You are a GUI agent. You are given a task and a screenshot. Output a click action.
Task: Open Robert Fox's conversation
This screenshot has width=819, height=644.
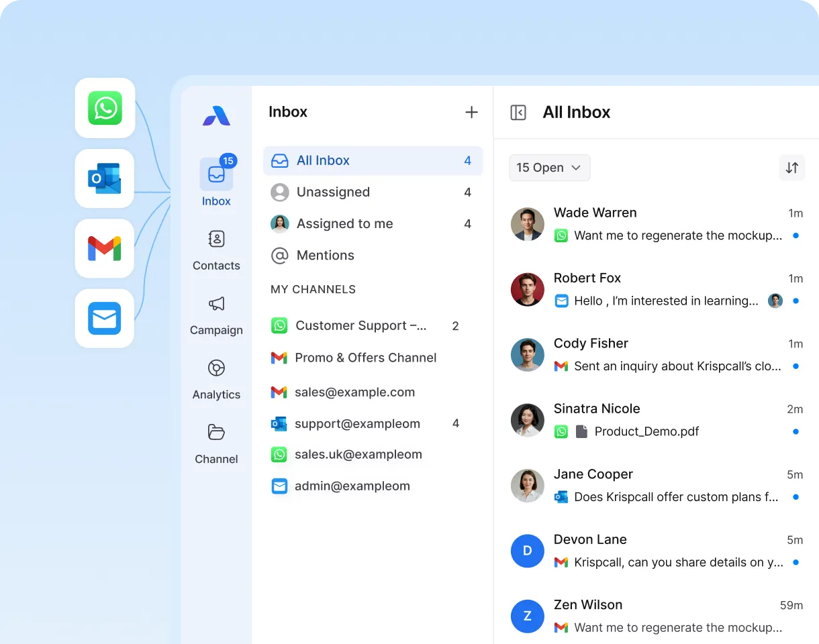[x=657, y=289]
